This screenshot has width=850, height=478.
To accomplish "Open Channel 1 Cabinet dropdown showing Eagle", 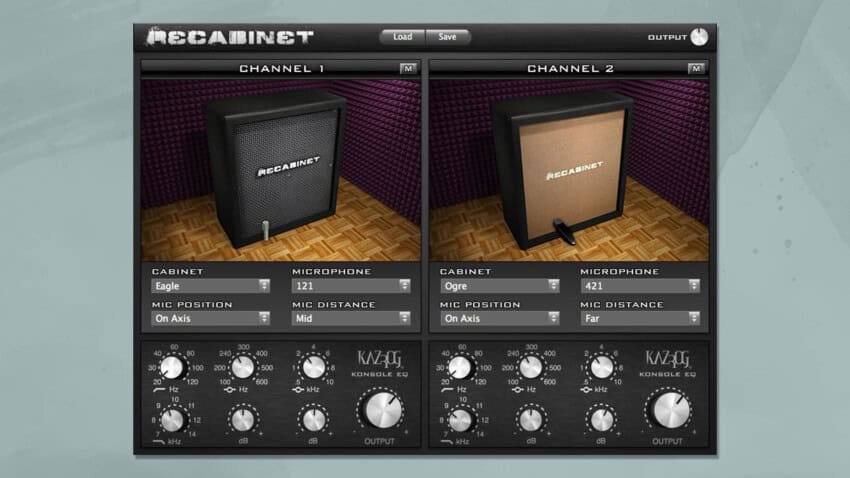I will [210, 285].
